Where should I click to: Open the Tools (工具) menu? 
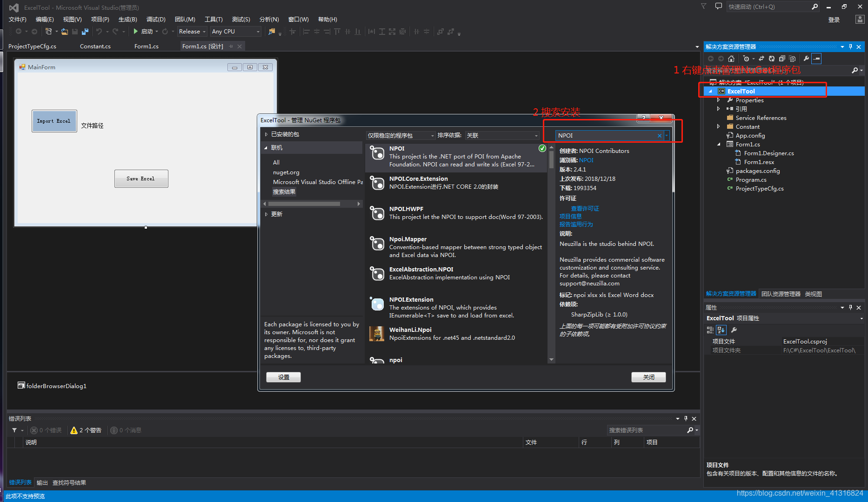214,20
